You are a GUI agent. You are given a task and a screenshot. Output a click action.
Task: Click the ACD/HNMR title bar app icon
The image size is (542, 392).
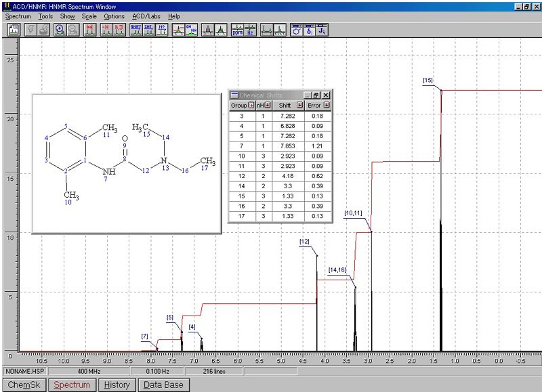[x=7, y=6]
